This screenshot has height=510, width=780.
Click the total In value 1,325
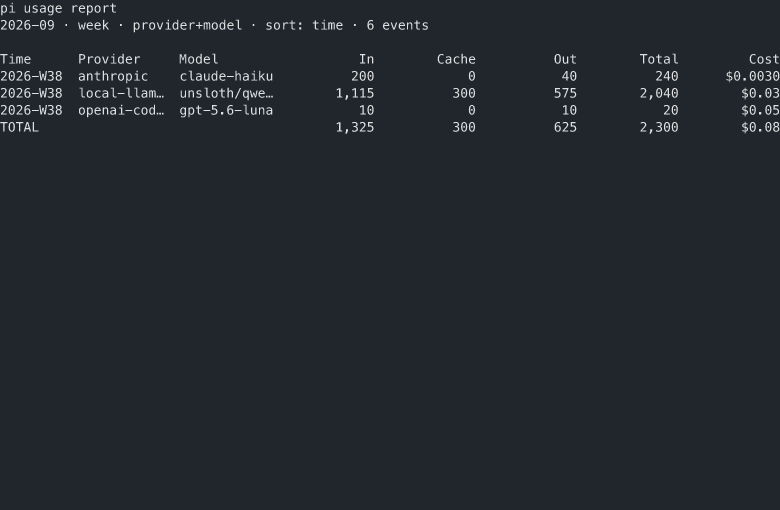pos(355,127)
